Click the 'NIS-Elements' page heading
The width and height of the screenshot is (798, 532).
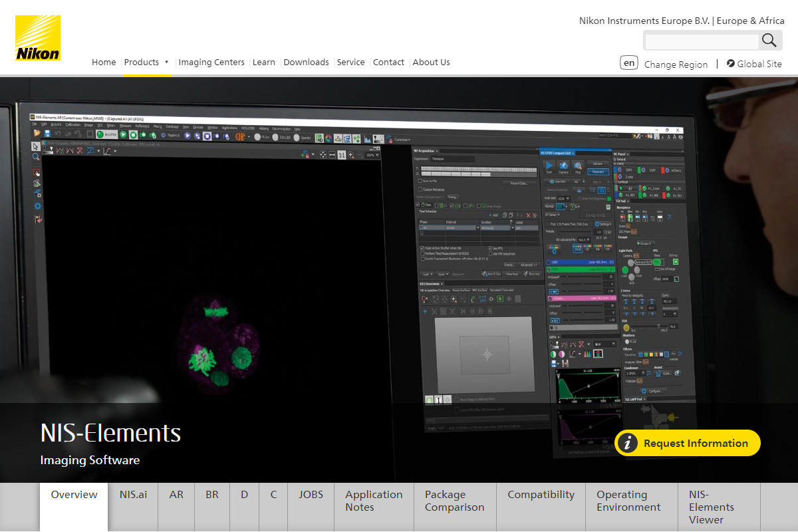pyautogui.click(x=110, y=433)
